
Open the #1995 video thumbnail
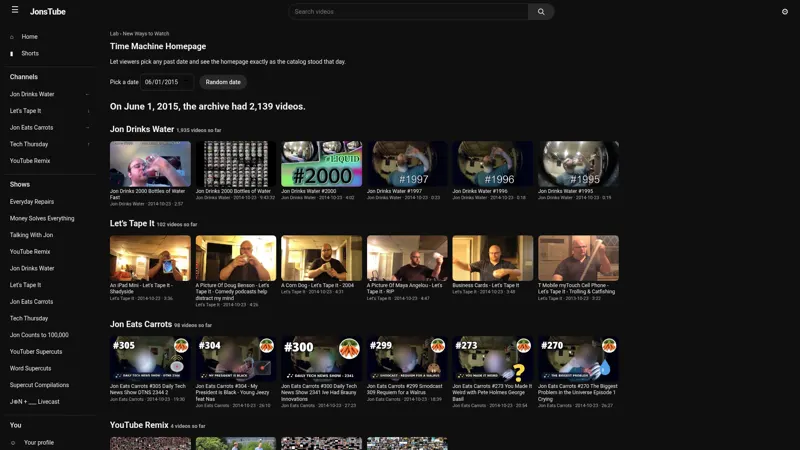click(x=579, y=164)
